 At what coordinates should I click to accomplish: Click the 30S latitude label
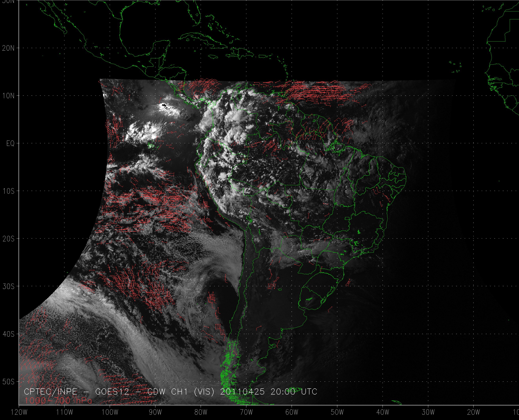coord(9,286)
